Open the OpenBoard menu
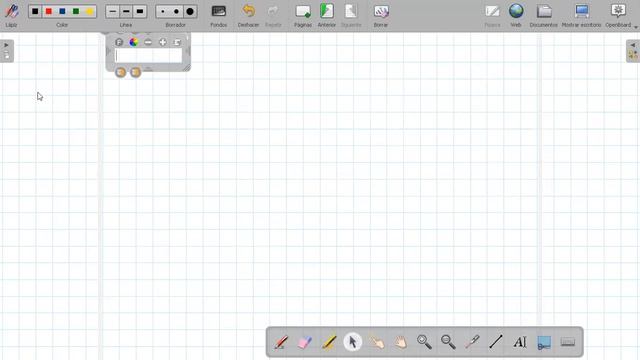Viewport: 640px width, 360px height. [618, 15]
